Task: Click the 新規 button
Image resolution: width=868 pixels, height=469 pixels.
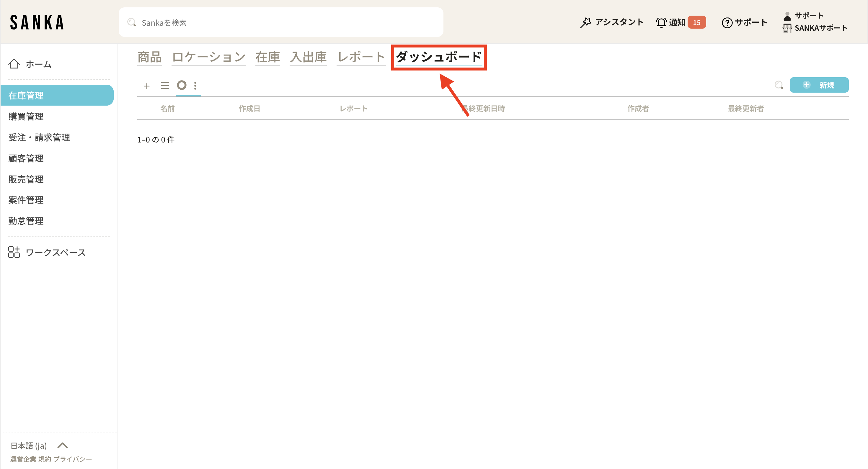Action: 819,85
